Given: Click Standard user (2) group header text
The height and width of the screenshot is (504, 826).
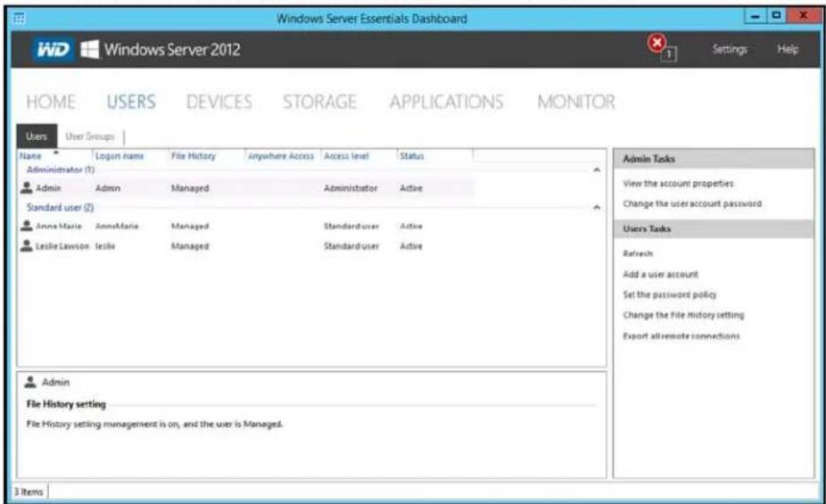Looking at the screenshot, I should (x=60, y=208).
